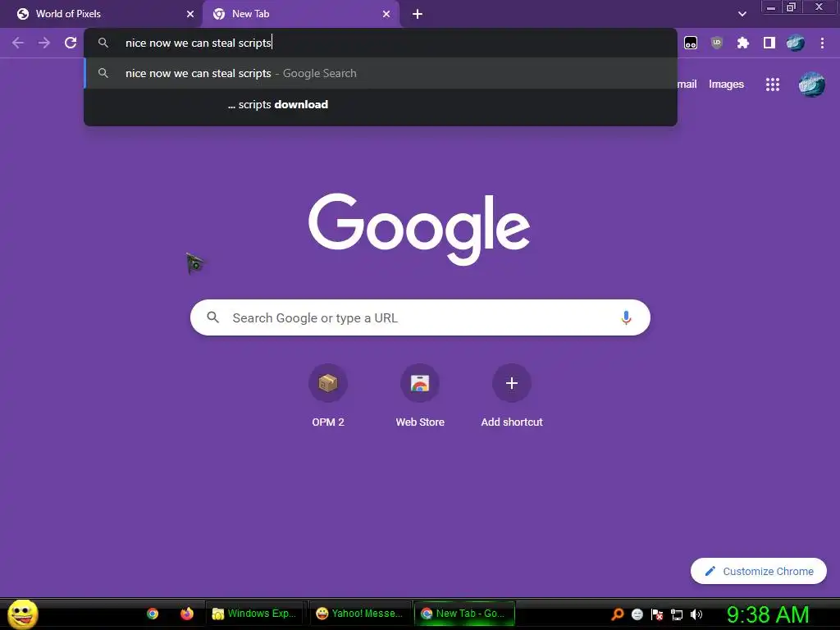Open the OPM 2 shortcut

(328, 396)
